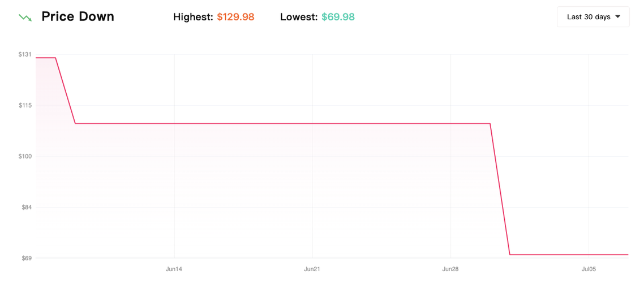
Task: Click the $100 price axis label
Action: point(25,156)
